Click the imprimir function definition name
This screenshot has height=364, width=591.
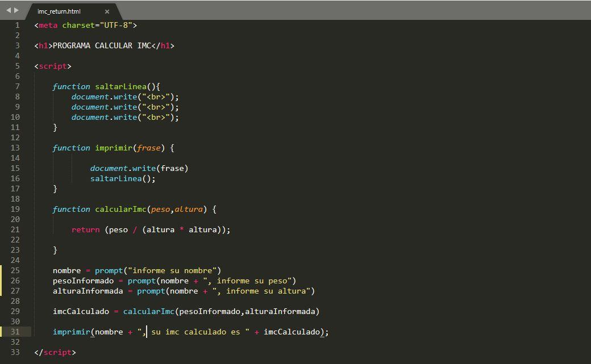(x=114, y=148)
